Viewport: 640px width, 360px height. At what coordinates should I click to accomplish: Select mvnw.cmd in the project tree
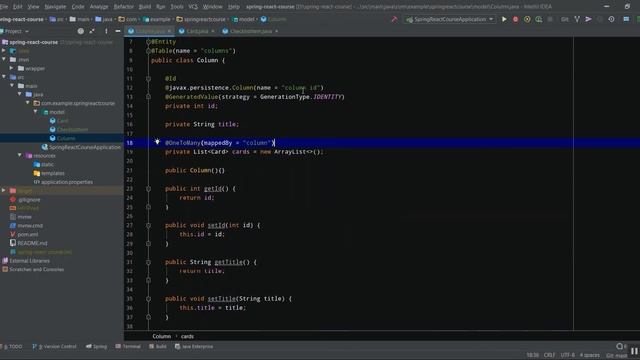(x=30, y=226)
